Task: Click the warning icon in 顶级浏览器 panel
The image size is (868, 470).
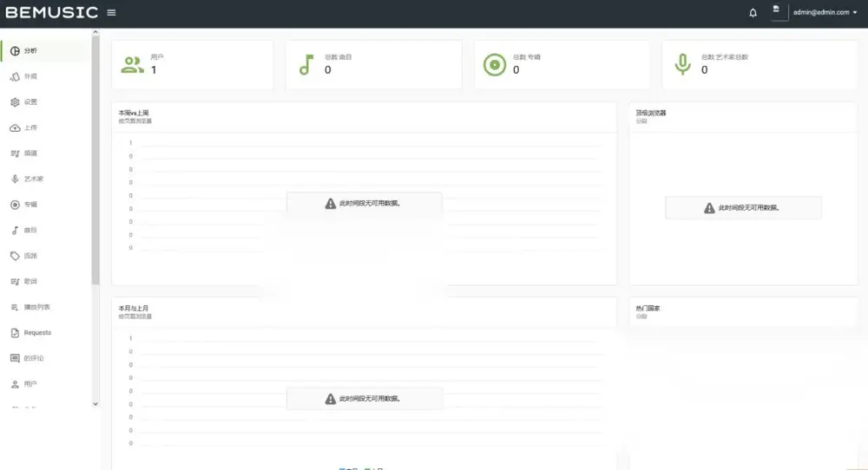Action: pos(709,208)
